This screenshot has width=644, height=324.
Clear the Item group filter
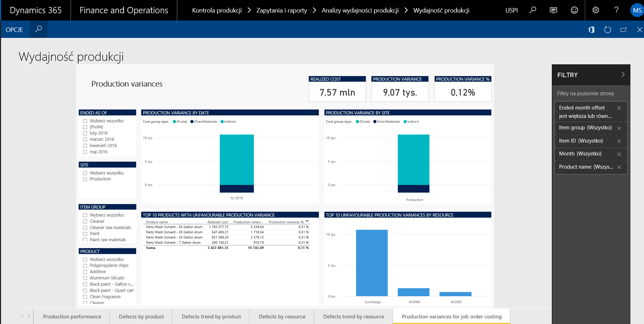619,128
